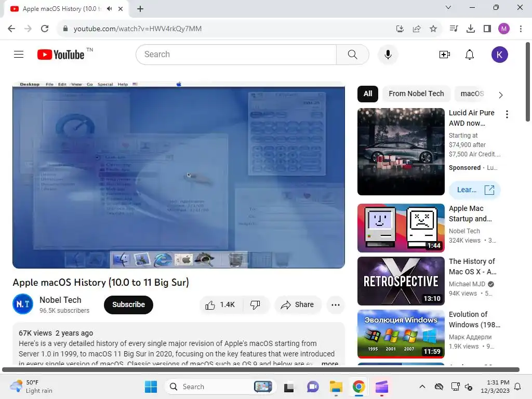The width and height of the screenshot is (532, 399).
Task: Mute the tab using speaker icon
Action: (x=109, y=9)
